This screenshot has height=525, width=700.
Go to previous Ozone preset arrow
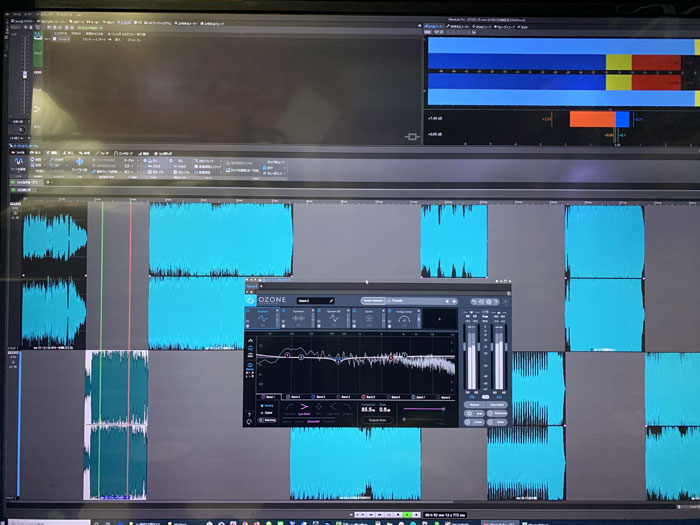click(447, 301)
